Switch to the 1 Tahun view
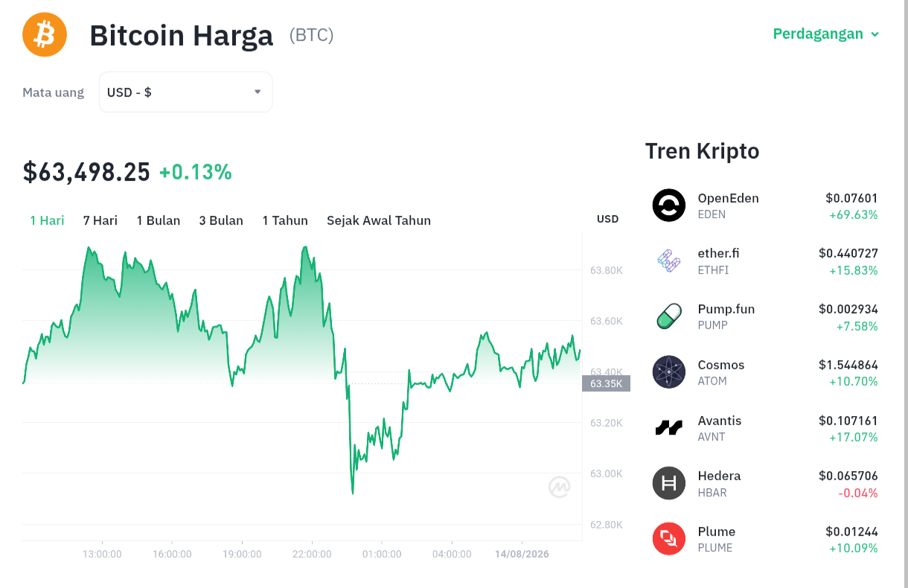This screenshot has height=588, width=908. (x=285, y=220)
